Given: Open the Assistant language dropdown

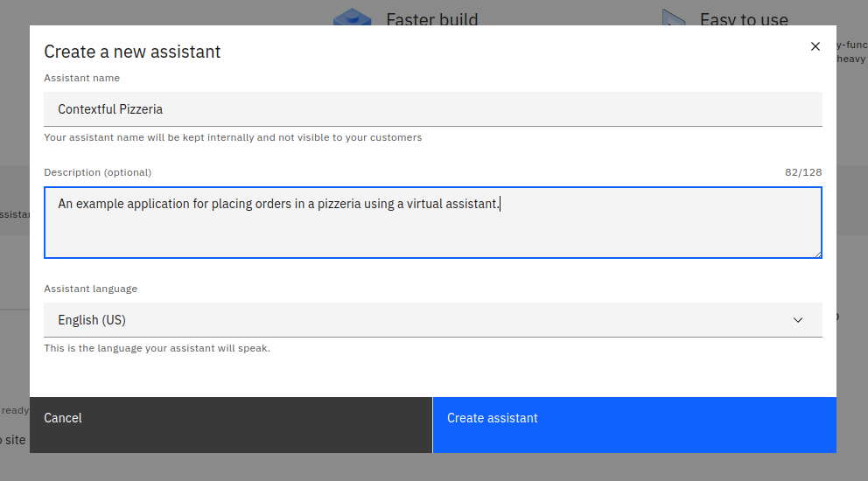Looking at the screenshot, I should pyautogui.click(x=433, y=320).
